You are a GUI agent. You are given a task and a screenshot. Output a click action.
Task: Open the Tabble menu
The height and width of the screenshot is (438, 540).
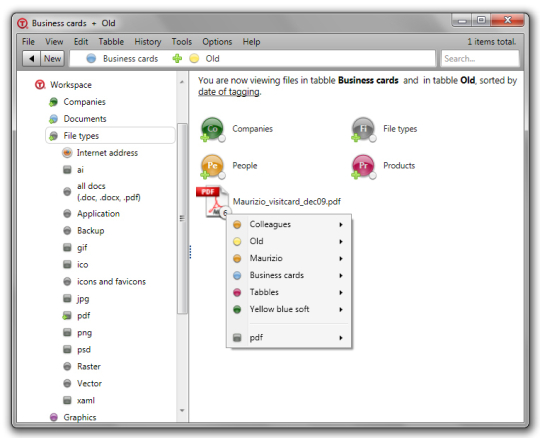(111, 42)
